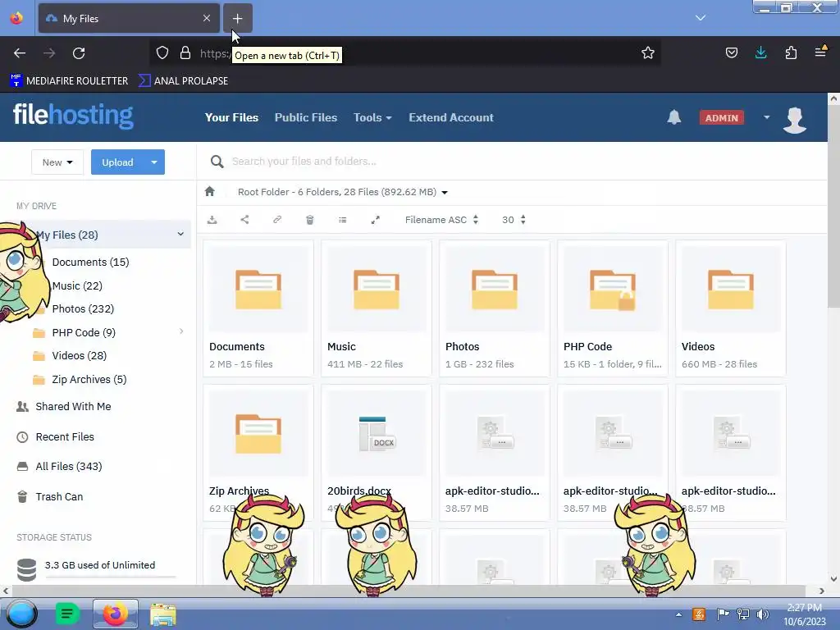Open the Zip Archives folder tile
This screenshot has height=630, width=840.
(x=258, y=453)
